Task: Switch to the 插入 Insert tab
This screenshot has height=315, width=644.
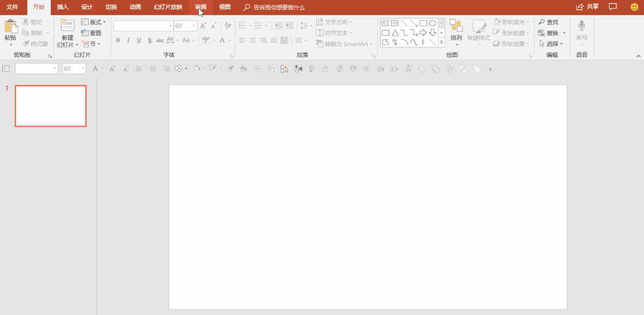Action: [x=63, y=7]
